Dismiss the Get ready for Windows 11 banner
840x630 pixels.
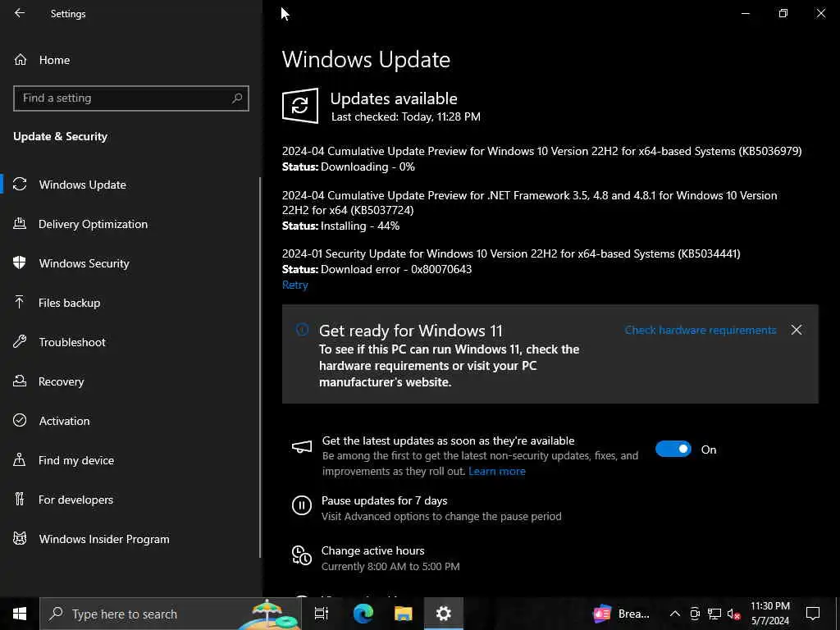797,330
